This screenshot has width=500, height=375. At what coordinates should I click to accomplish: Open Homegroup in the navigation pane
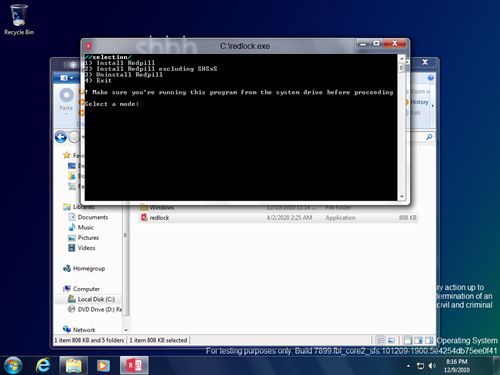pos(89,268)
